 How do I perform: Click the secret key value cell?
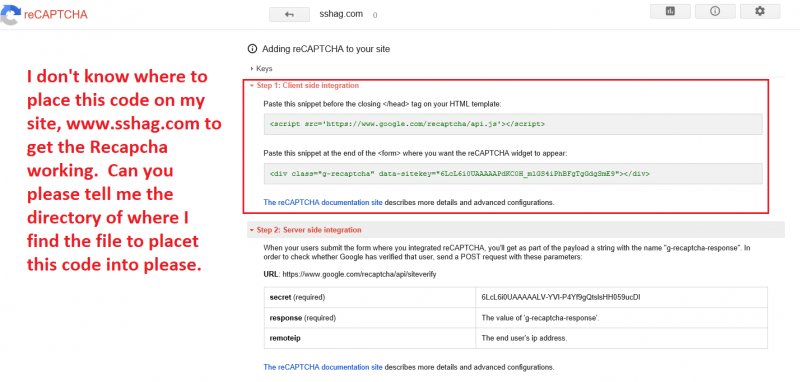pos(621,297)
